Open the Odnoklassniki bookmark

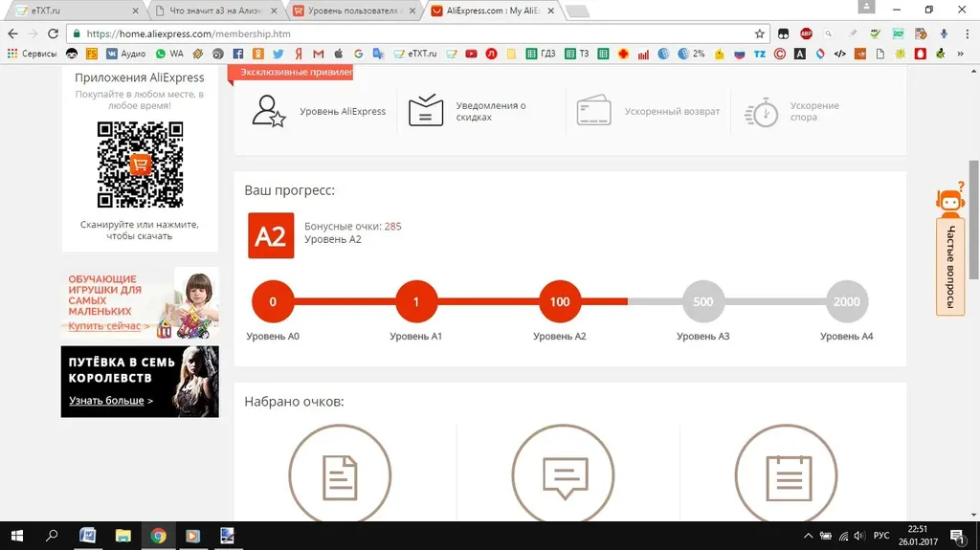258,54
